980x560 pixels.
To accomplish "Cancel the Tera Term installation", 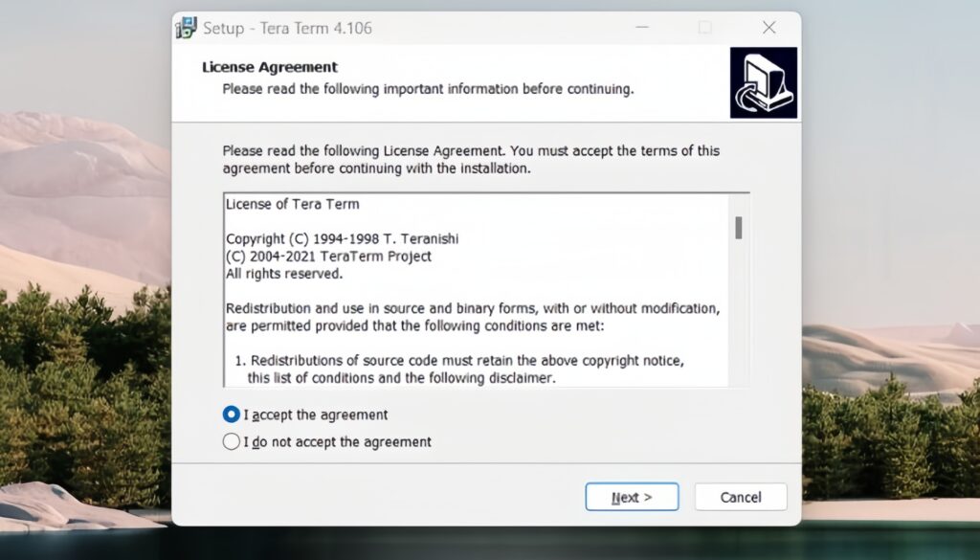I will pyautogui.click(x=741, y=497).
